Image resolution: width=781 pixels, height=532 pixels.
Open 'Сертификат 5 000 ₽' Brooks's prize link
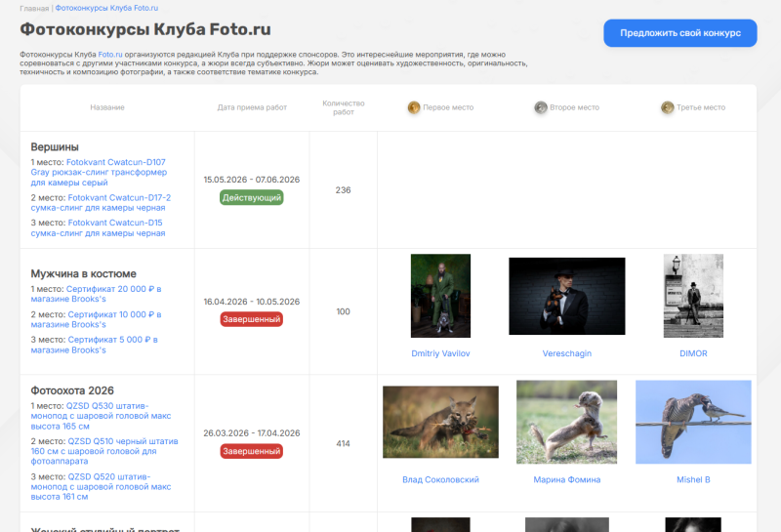[x=94, y=345]
